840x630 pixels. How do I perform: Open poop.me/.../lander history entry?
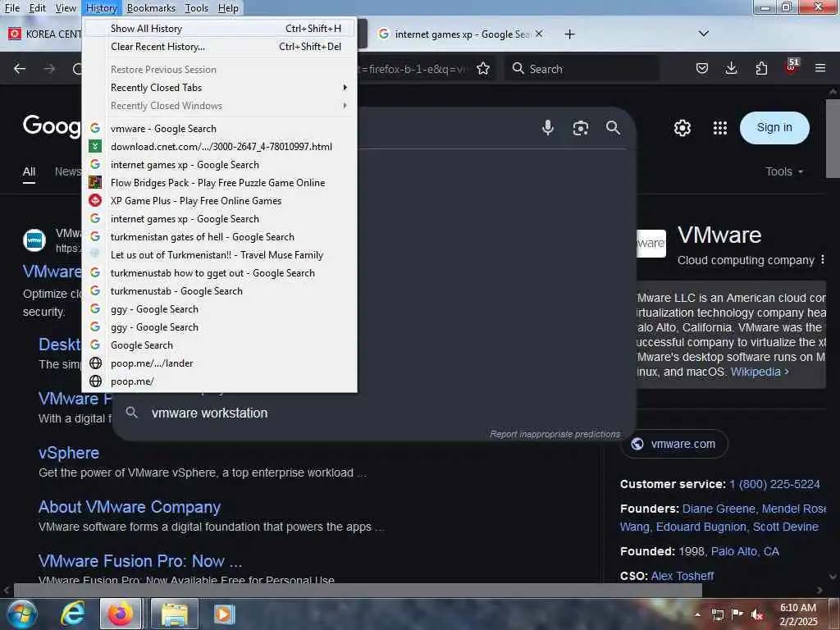point(220,363)
